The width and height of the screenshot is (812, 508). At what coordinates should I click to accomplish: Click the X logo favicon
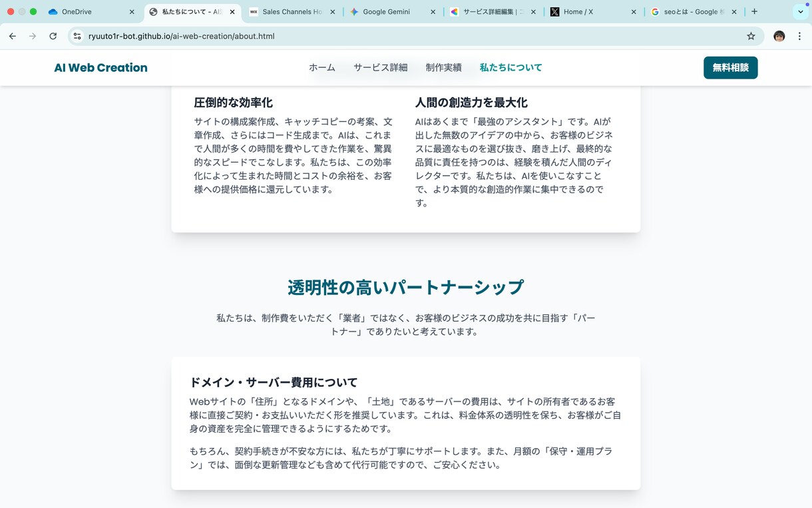click(555, 12)
